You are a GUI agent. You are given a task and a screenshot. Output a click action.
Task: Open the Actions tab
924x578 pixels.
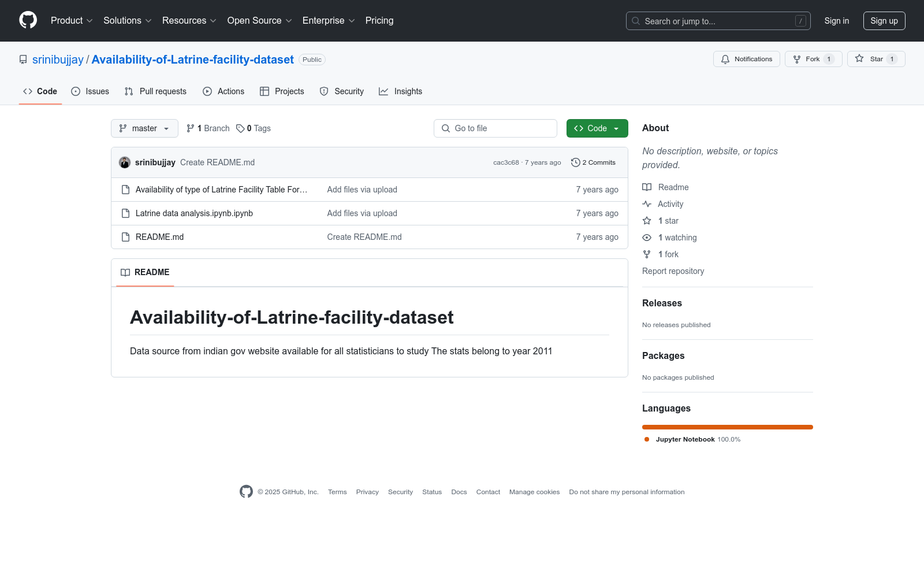(223, 91)
